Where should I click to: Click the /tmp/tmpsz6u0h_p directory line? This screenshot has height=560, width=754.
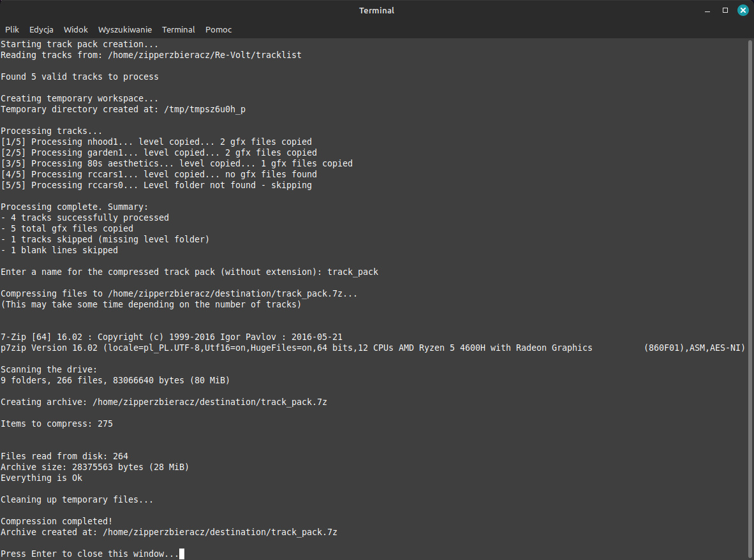point(123,110)
